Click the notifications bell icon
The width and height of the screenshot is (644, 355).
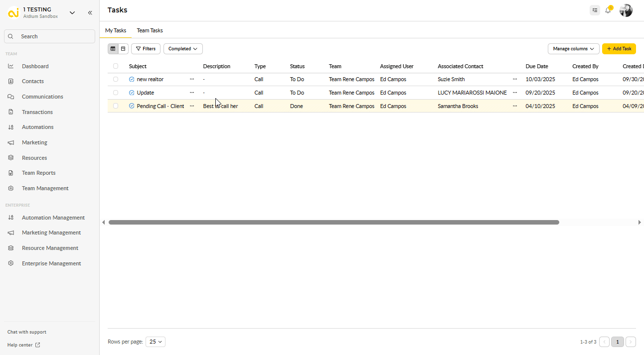point(608,10)
